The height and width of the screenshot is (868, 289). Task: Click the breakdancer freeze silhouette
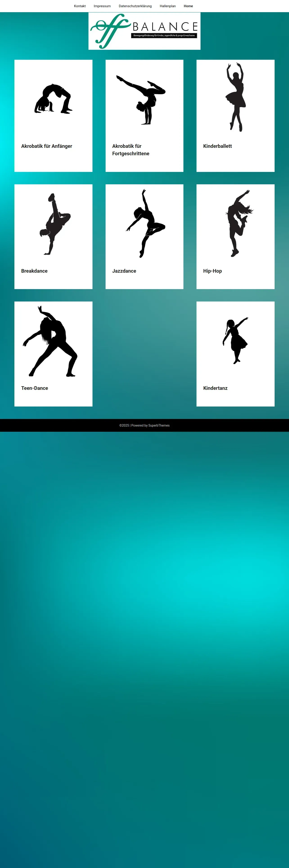tap(55, 224)
